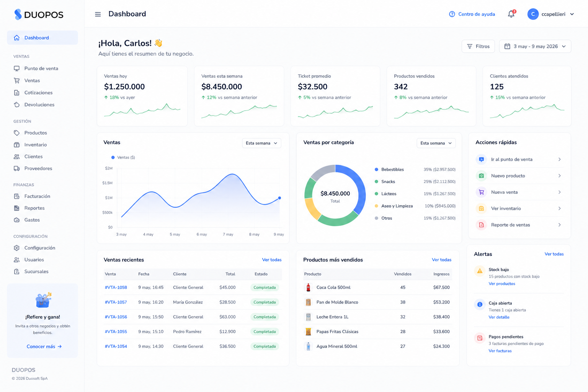Click the Caja abierta info icon

[480, 305]
